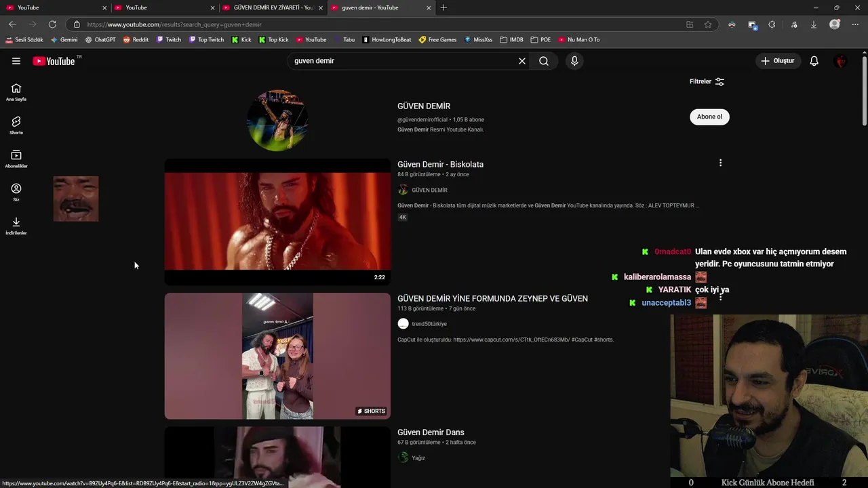Open GÜVEN DEMİR YİNE FORMUNDA title link
868x488 pixels.
[x=492, y=298]
